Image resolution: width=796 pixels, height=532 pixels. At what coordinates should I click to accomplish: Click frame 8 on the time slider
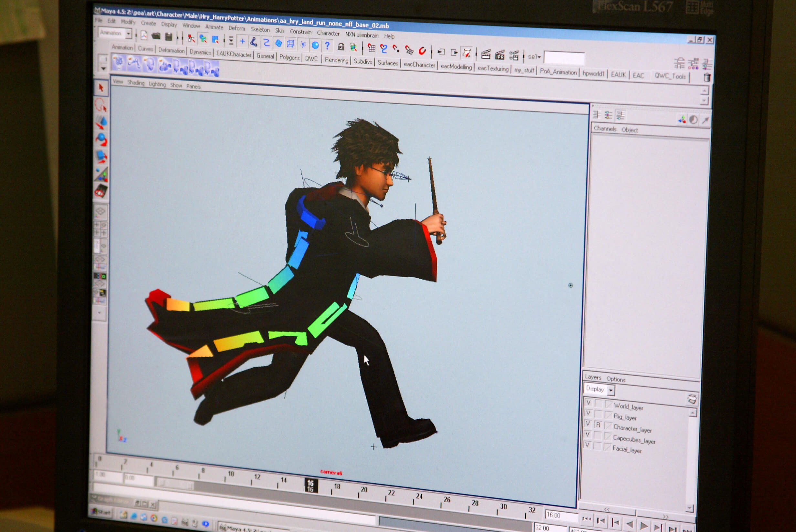203,471
